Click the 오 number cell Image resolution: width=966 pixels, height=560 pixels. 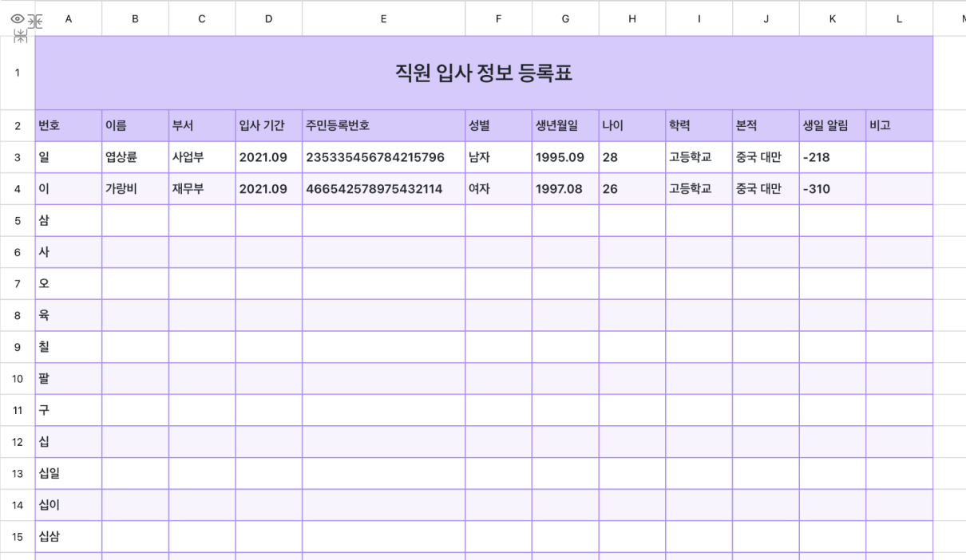tap(69, 284)
